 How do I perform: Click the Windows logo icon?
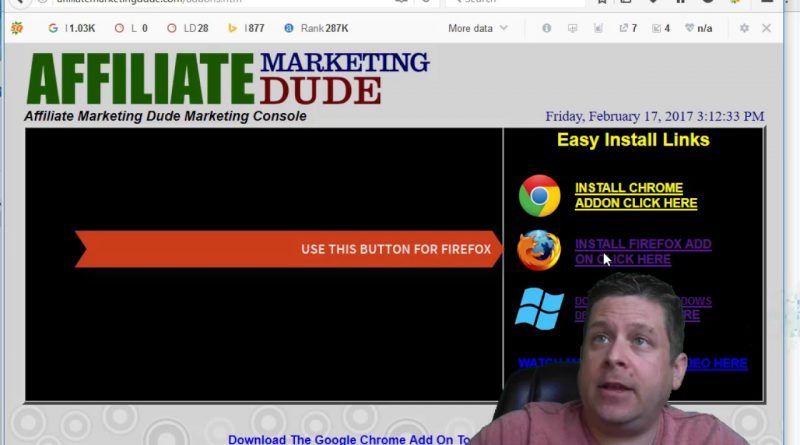[x=540, y=309]
